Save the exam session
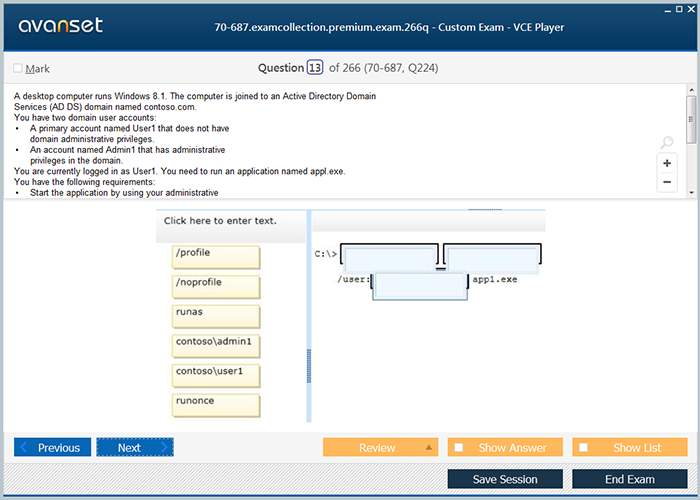The height and width of the screenshot is (500, 700). [505, 479]
